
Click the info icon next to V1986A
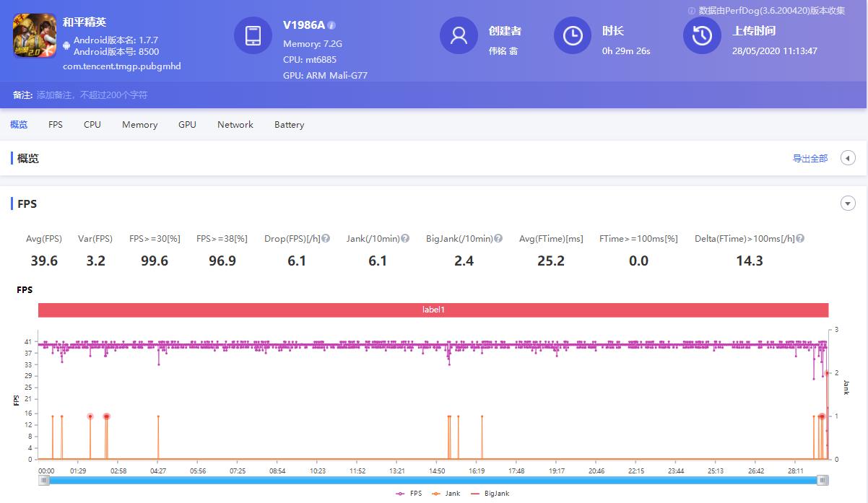coord(331,24)
